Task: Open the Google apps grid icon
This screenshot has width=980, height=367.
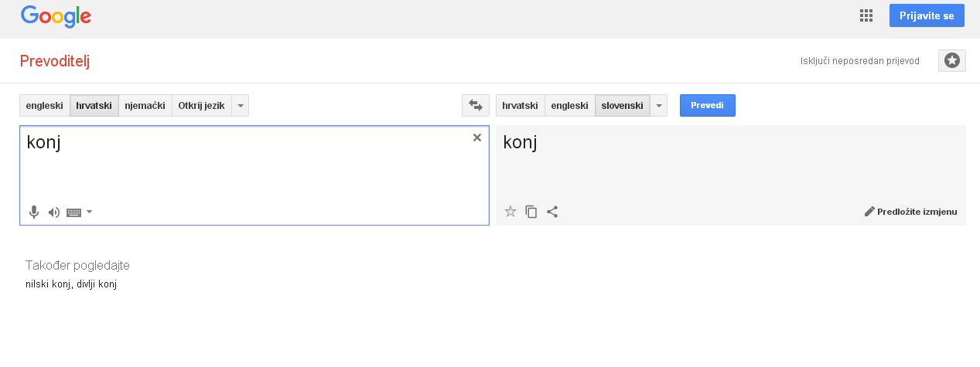Action: 866,16
